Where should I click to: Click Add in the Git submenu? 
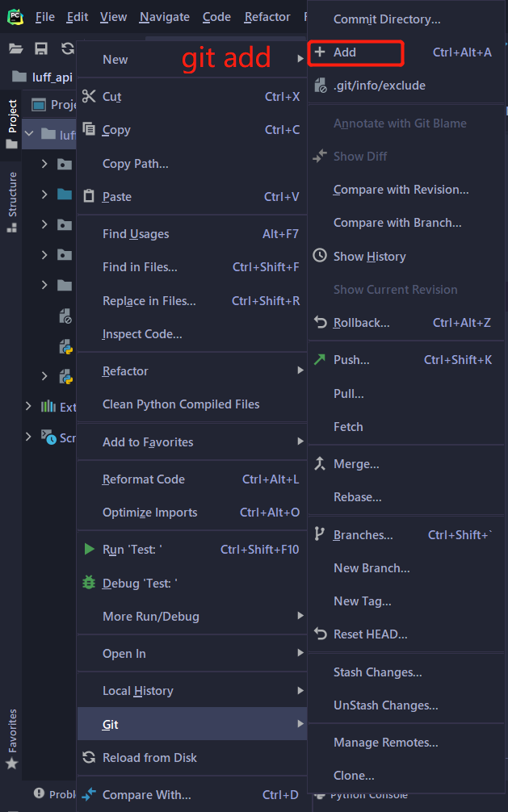(x=406, y=52)
